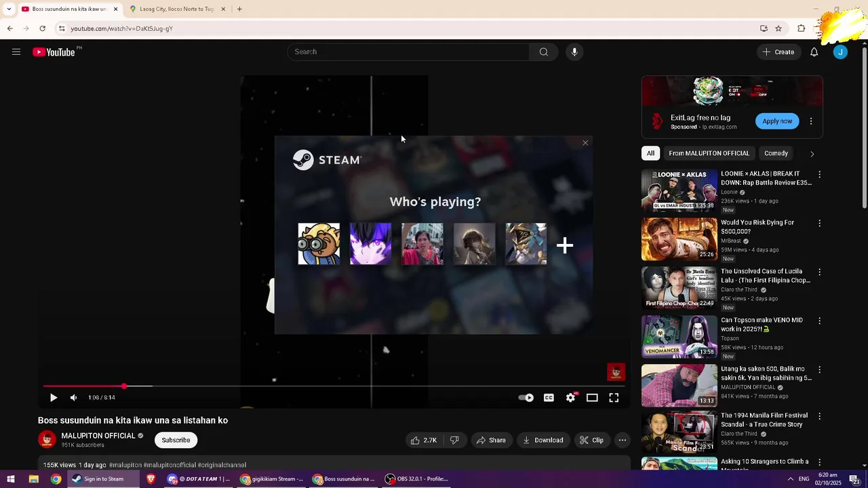Open Windows Start menu
868x488 pixels.
tap(11, 479)
